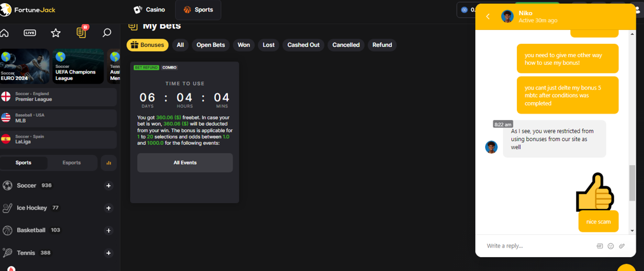Viewport: 644px width, 271px height.
Task: Click the Ice Hockey stick icon
Action: point(7,208)
